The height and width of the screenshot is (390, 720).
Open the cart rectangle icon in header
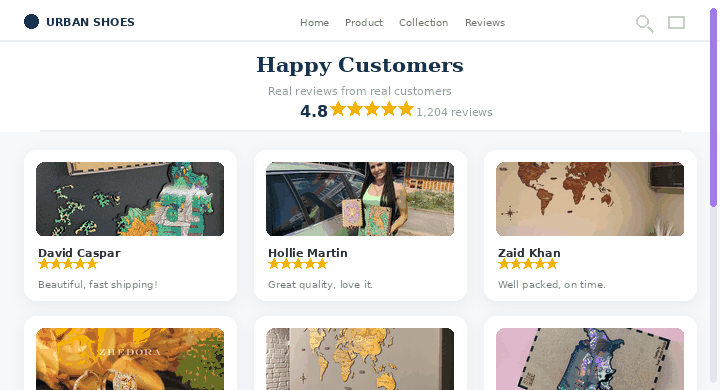(x=676, y=23)
